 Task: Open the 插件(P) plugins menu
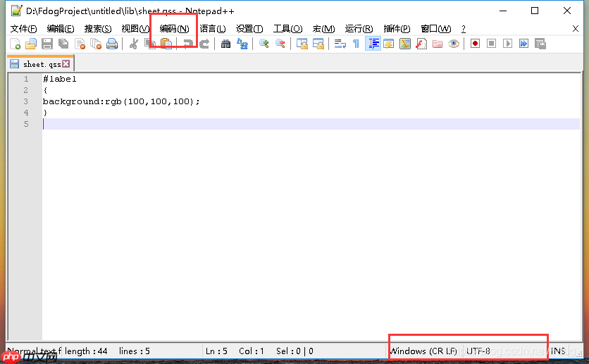coord(397,29)
